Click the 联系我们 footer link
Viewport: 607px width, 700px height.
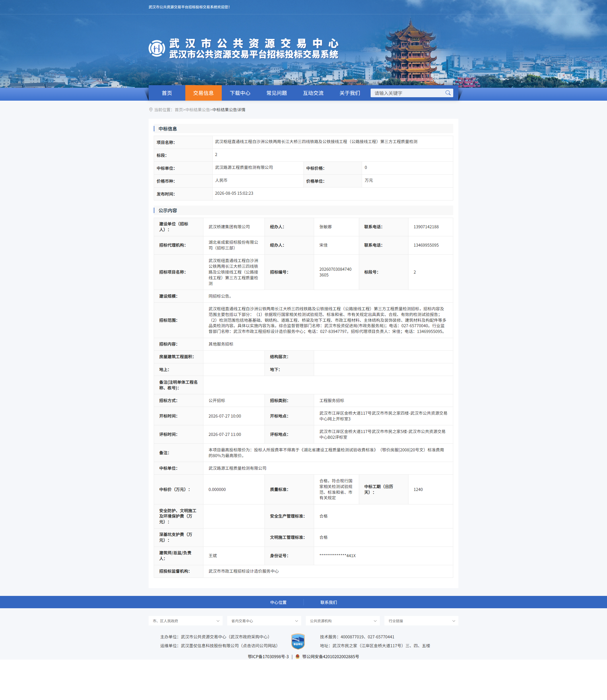(x=328, y=602)
